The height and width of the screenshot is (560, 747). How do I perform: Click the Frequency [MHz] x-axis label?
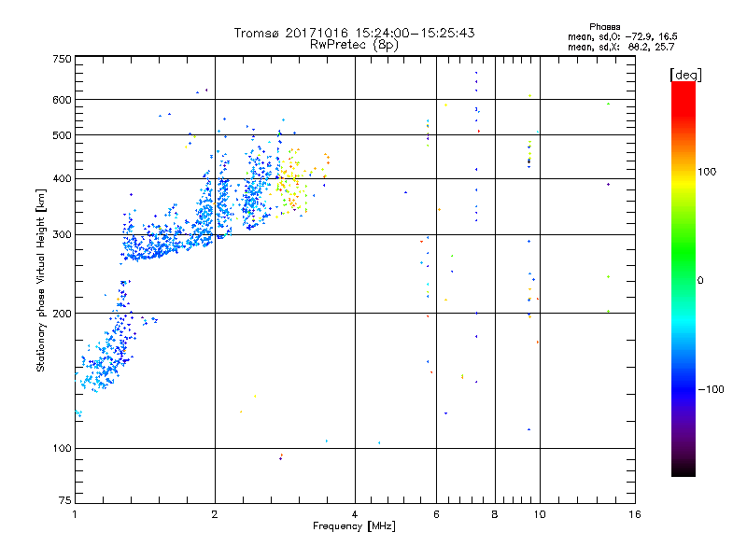pos(354,527)
